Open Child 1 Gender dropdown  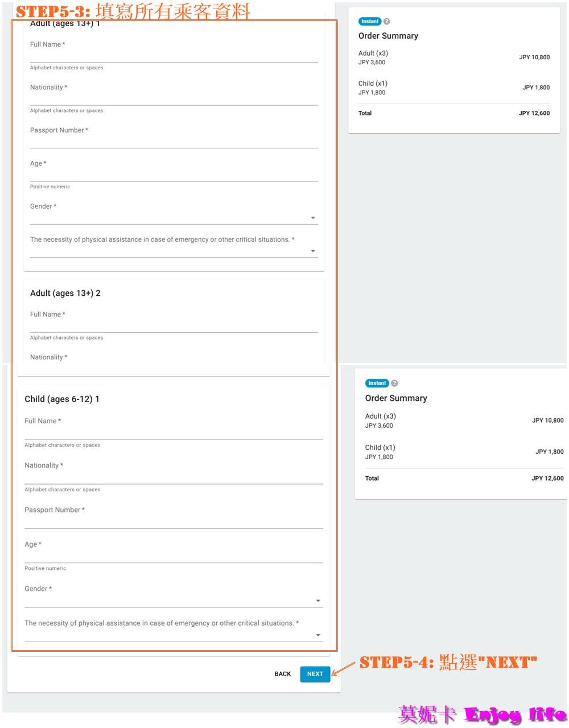(174, 601)
